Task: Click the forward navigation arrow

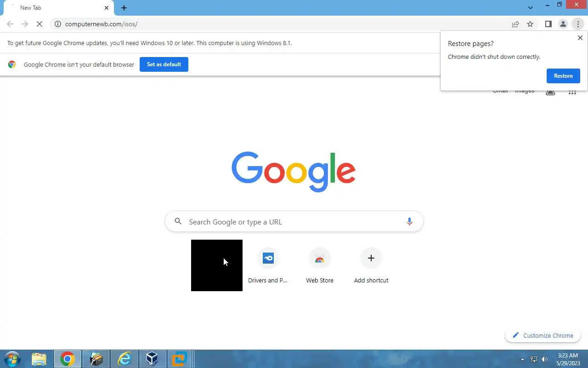Action: [25, 24]
